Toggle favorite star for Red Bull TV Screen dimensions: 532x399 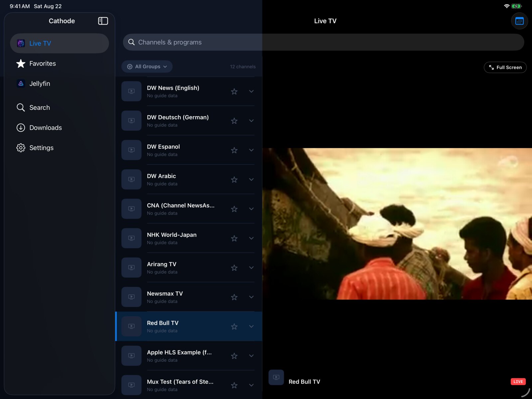coord(234,327)
